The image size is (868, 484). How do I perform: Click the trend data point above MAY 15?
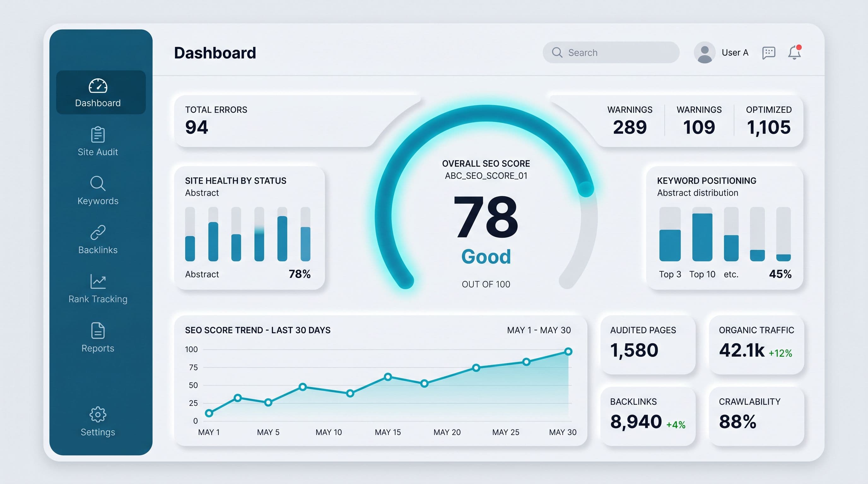point(388,377)
